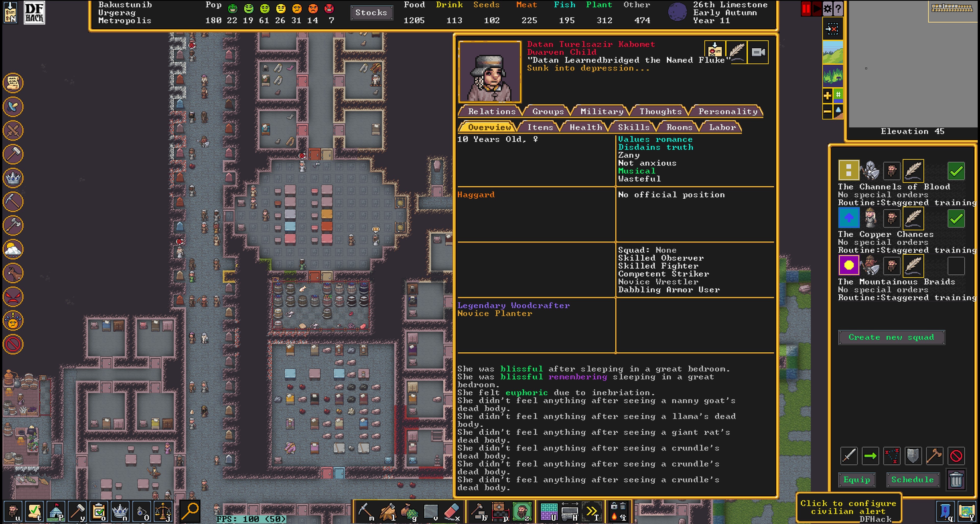Follow unit with camera icon

[758, 52]
